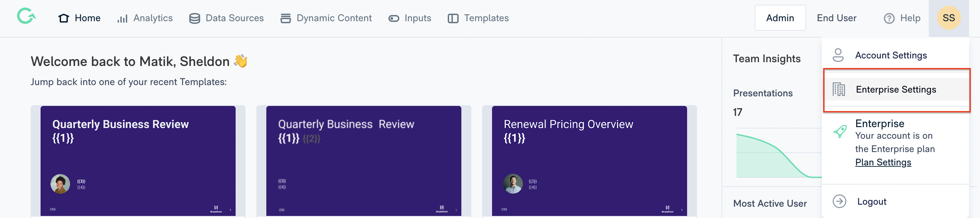Click the Templates layout icon

click(453, 18)
